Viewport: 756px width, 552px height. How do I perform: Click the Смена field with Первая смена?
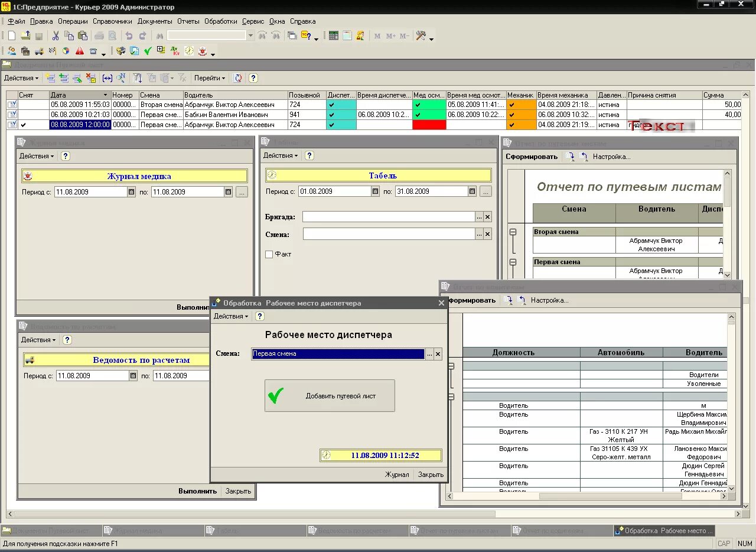338,354
